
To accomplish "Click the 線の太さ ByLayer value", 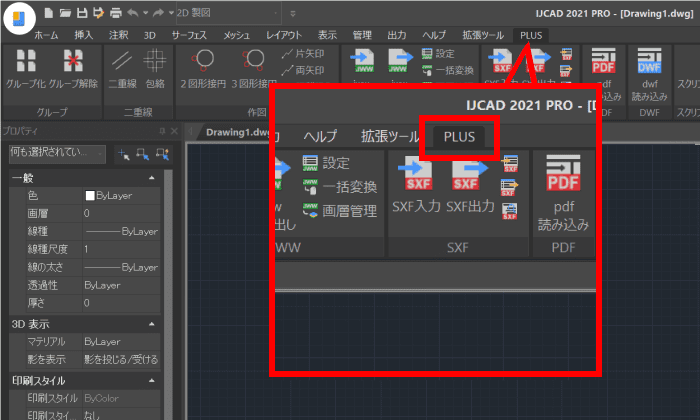I will pos(121,267).
